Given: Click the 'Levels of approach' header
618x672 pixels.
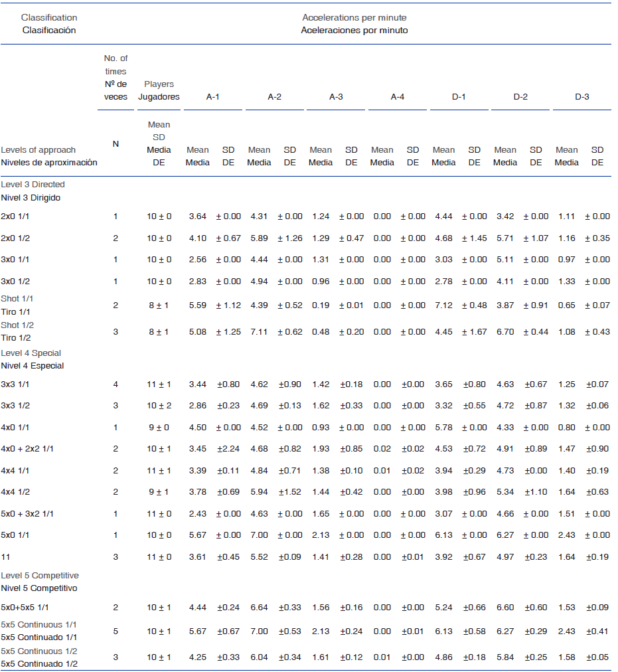Looking at the screenshot, I should coord(39,150).
